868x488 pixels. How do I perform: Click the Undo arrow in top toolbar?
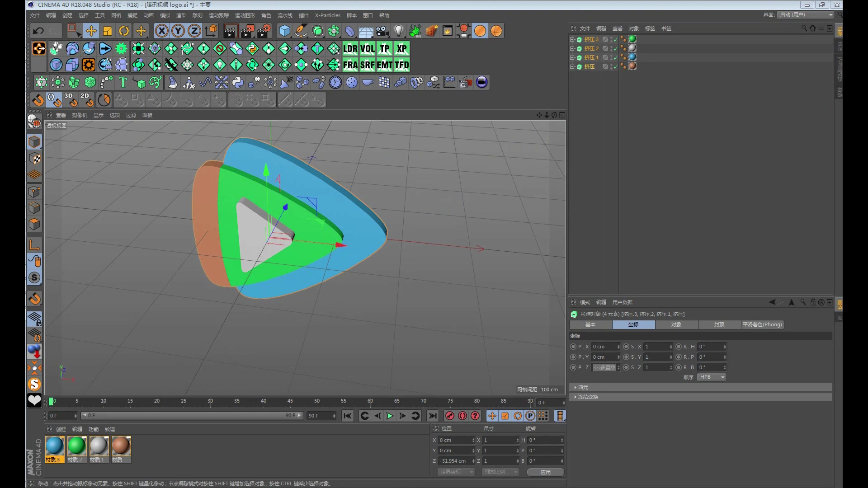[38, 31]
